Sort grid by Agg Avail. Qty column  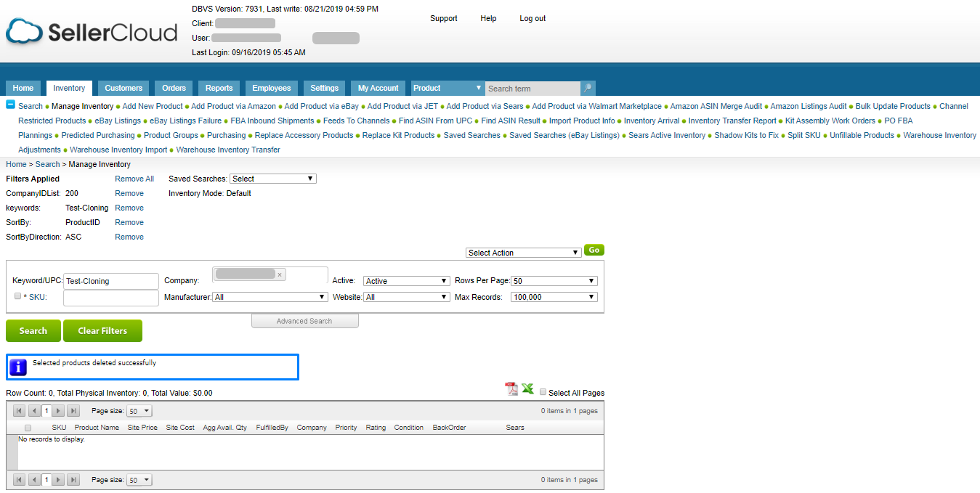[x=225, y=428]
